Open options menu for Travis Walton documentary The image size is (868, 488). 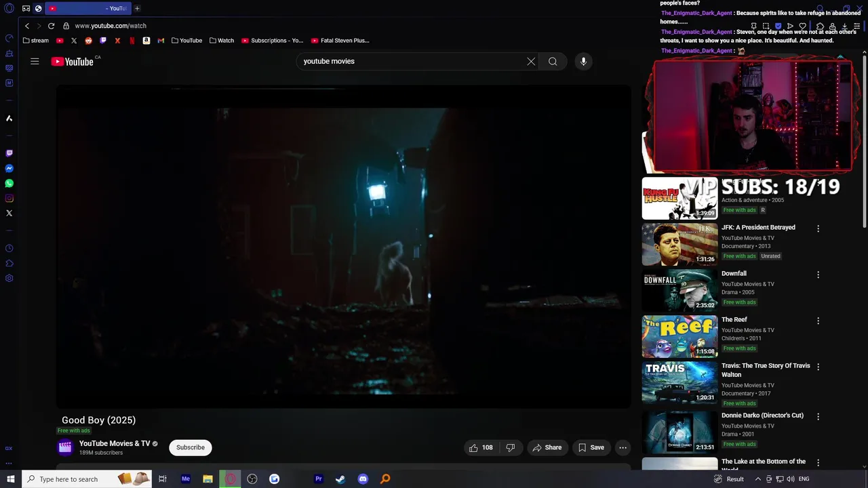pyautogui.click(x=818, y=367)
